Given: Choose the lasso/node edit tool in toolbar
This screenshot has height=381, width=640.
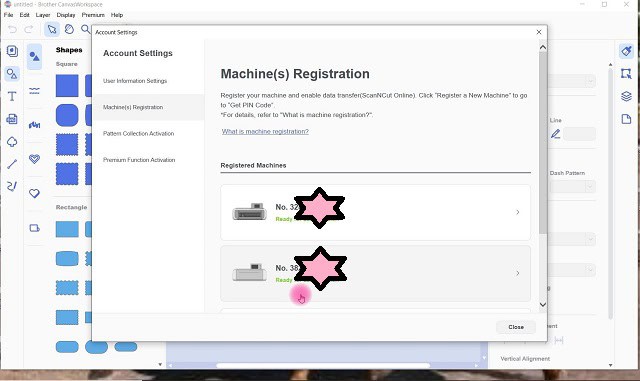Looking at the screenshot, I should (x=69, y=29).
